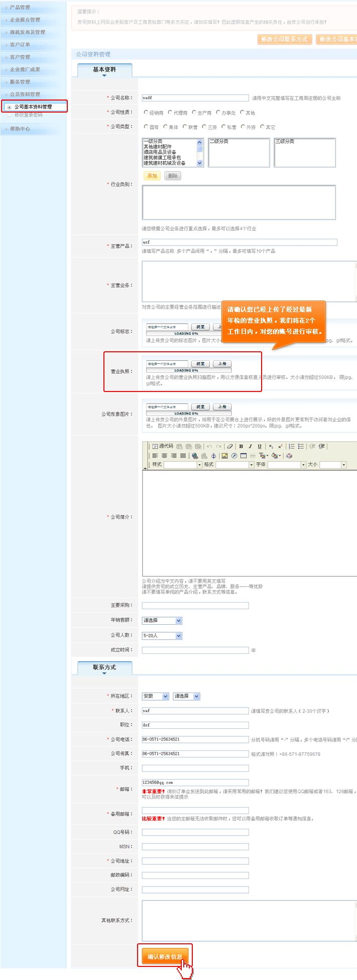The height and width of the screenshot is (980, 357).
Task: Click the eraser remove-format icon
Action: pos(229,446)
